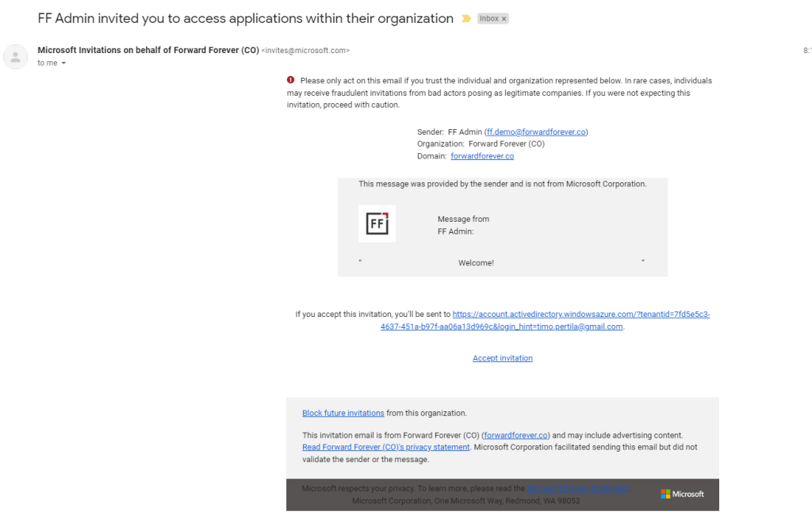Screen dimensions: 812x527
Task: Click the sender's profile avatar icon
Action: coord(16,57)
